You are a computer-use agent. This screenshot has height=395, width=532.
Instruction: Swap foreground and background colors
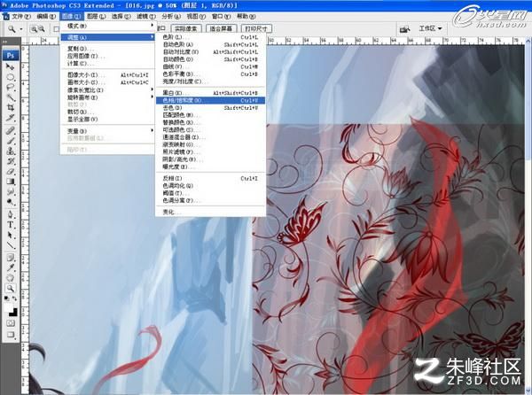pos(14,298)
